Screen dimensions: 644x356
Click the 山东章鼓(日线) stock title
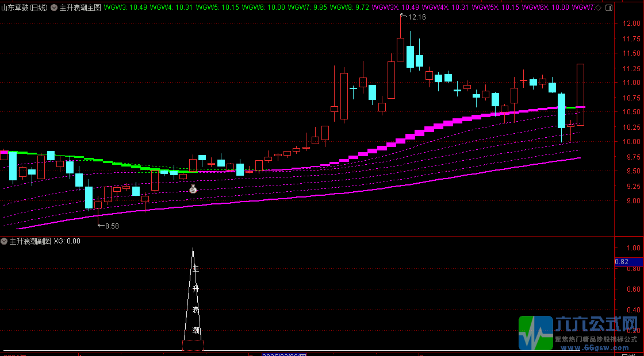coord(25,7)
